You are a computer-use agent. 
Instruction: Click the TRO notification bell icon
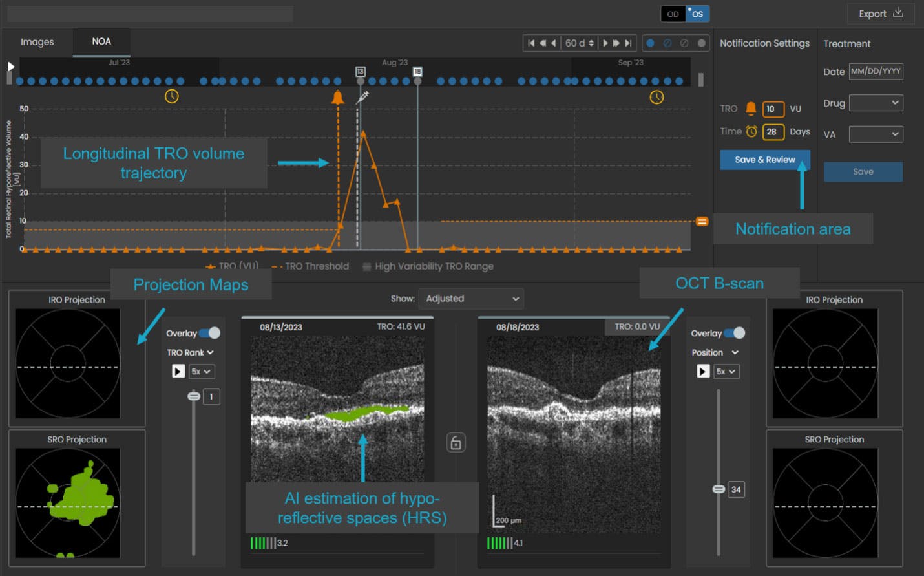click(x=751, y=109)
